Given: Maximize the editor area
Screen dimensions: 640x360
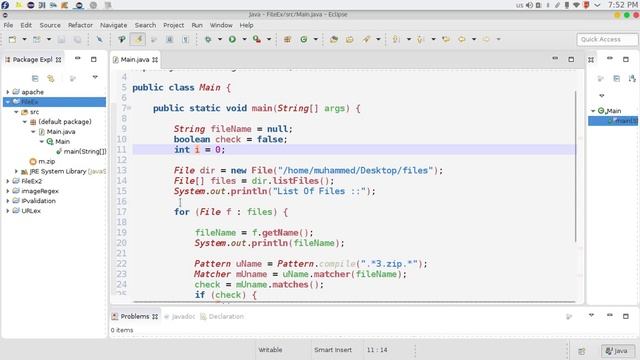Looking at the screenshot, I should pyautogui.click(x=571, y=59).
